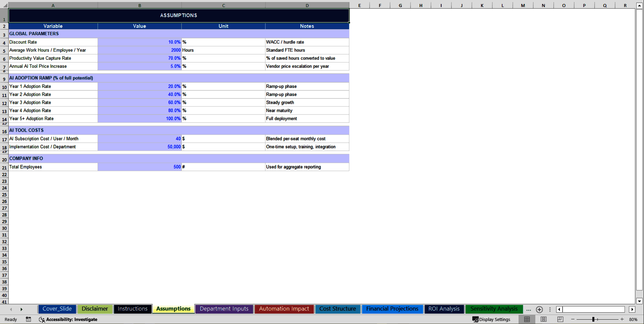The height and width of the screenshot is (324, 644).
Task: Click the previous-sheet navigation arrow
Action: (x=11, y=309)
